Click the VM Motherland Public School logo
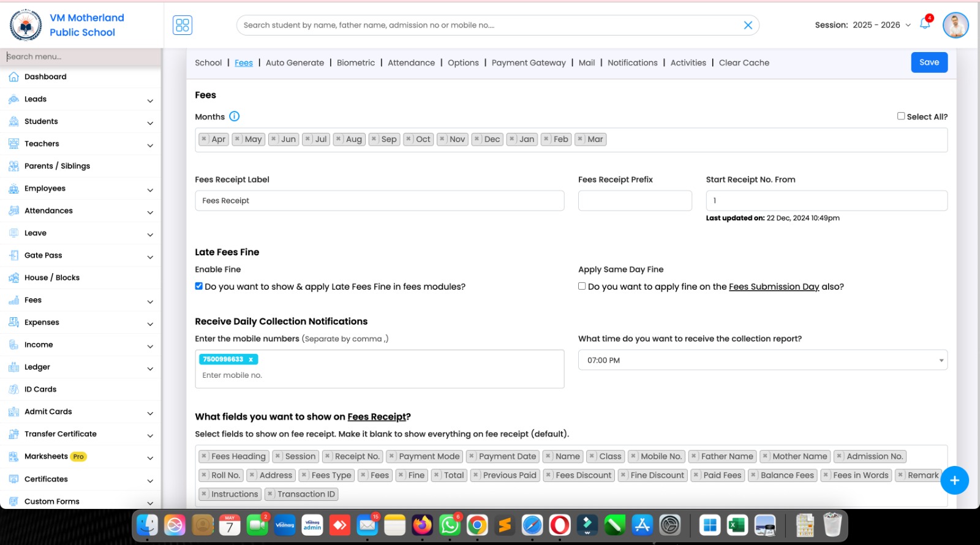The image size is (980, 545). click(x=26, y=25)
